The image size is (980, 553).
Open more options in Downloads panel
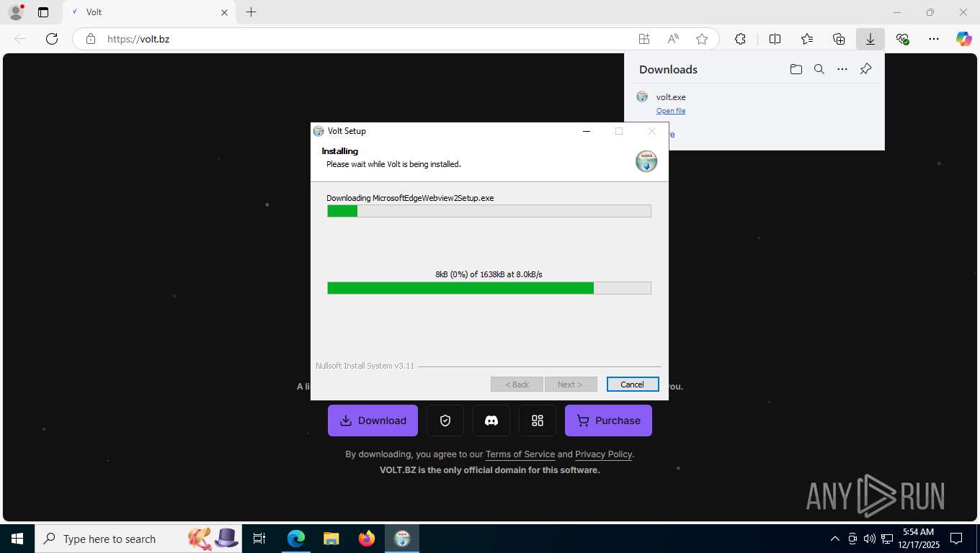click(x=842, y=69)
